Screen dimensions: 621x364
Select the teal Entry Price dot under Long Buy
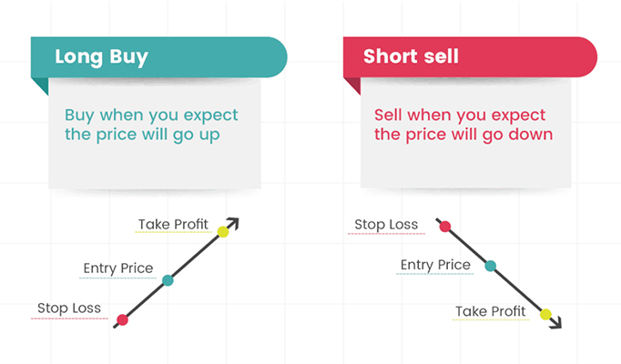coord(168,280)
